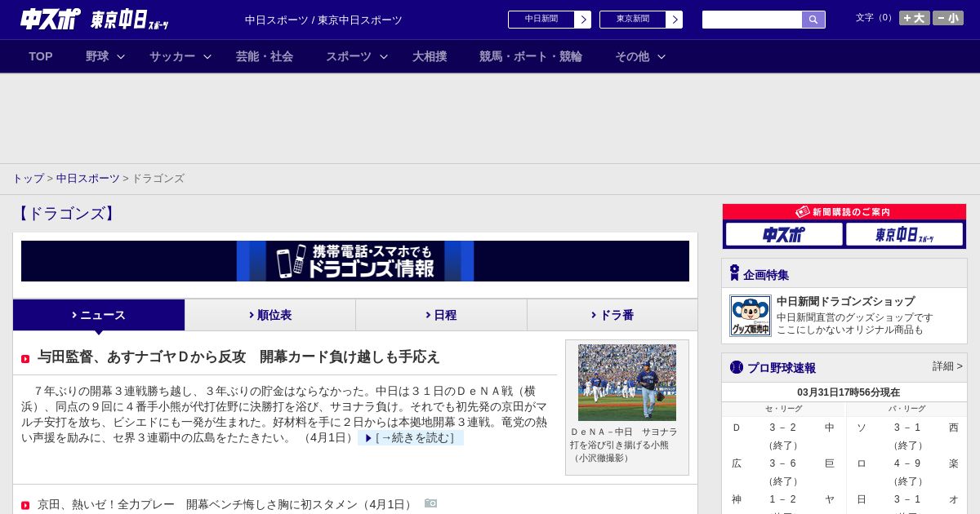Open サッカー menu in navigation

click(x=172, y=56)
